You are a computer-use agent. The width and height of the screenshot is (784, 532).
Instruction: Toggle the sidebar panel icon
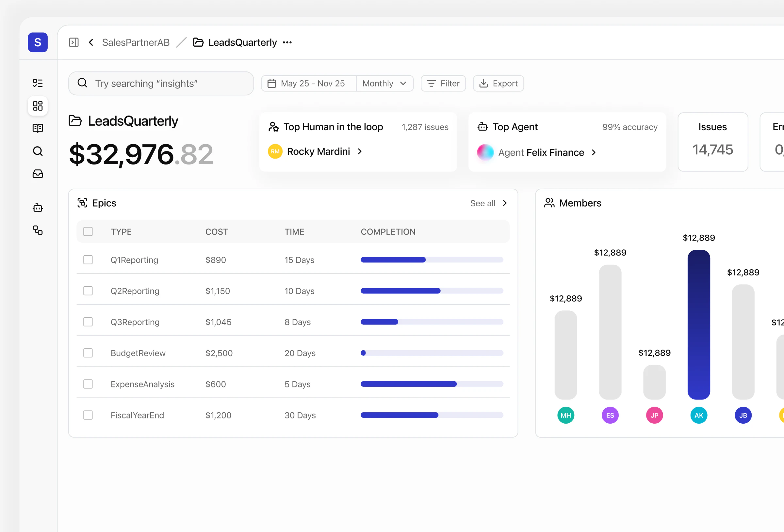pyautogui.click(x=74, y=42)
